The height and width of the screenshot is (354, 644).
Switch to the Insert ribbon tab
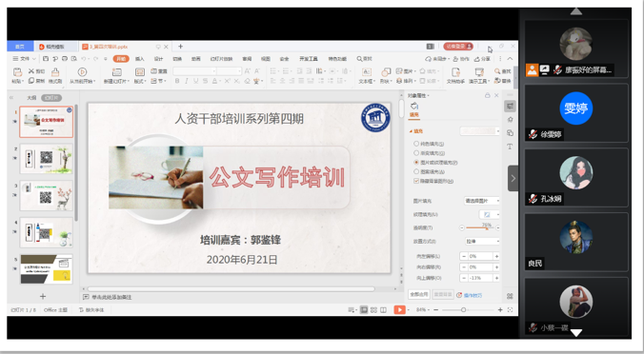point(140,59)
